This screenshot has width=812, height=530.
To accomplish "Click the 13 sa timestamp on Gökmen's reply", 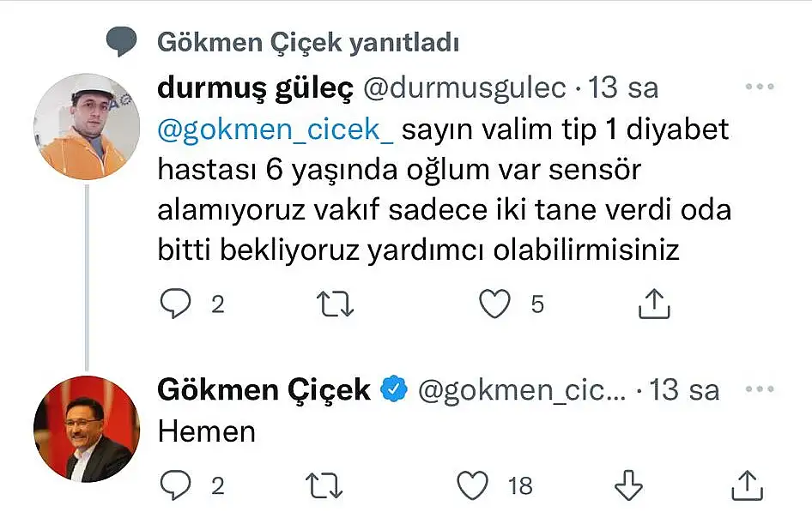I will click(684, 390).
